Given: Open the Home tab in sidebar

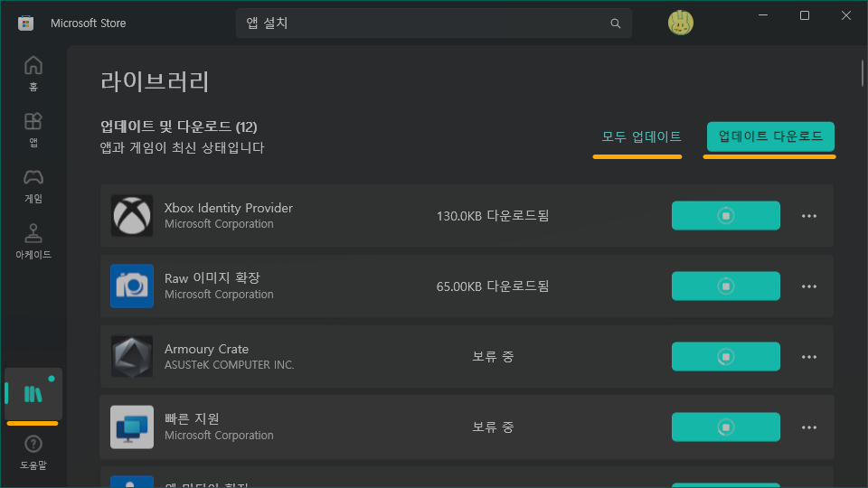Looking at the screenshot, I should 33,73.
